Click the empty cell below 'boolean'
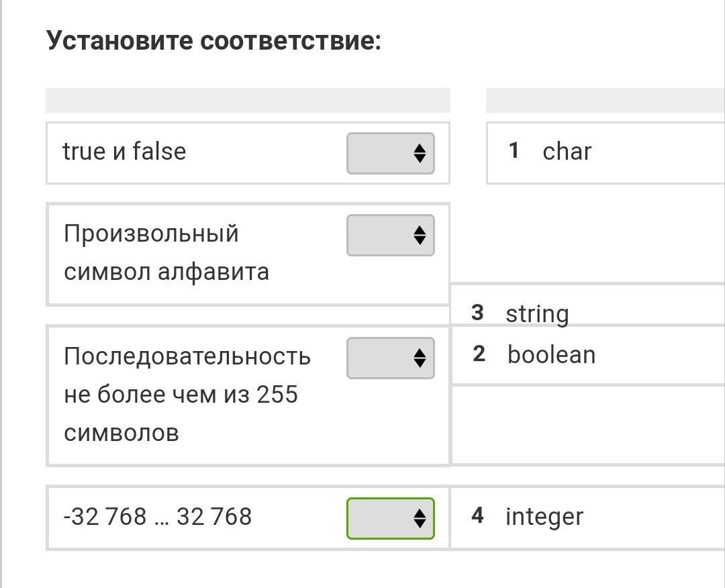This screenshot has height=588, width=725. tap(587, 424)
